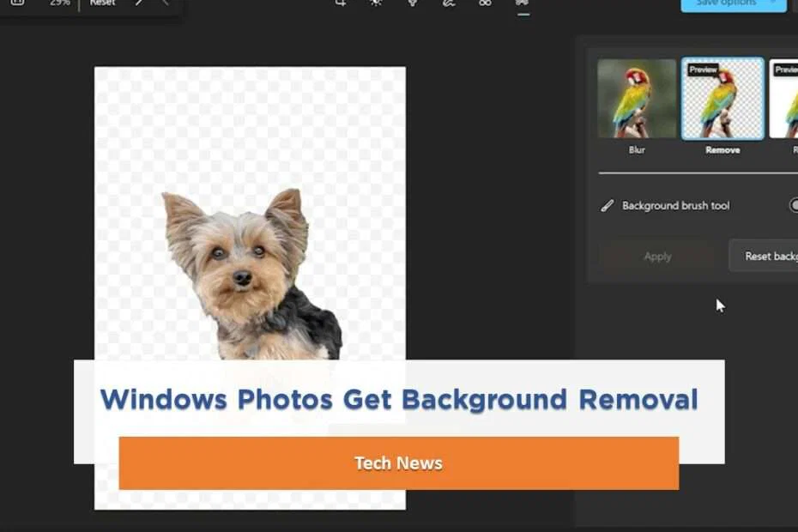Select the Crop tool in the toolbar
This screenshot has height=532, width=798.
(x=339, y=4)
